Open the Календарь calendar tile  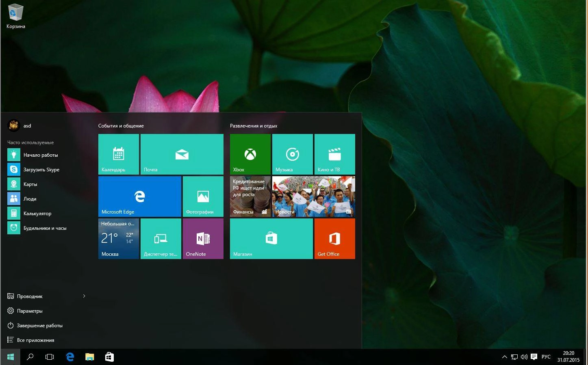119,154
